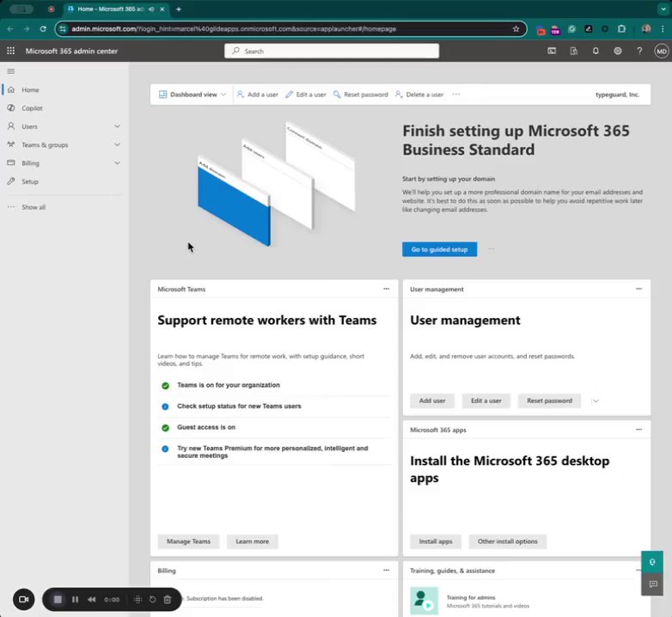Close the Home - Microsoft 365 tab
Viewport: 672px width, 617px height.
pos(162,9)
